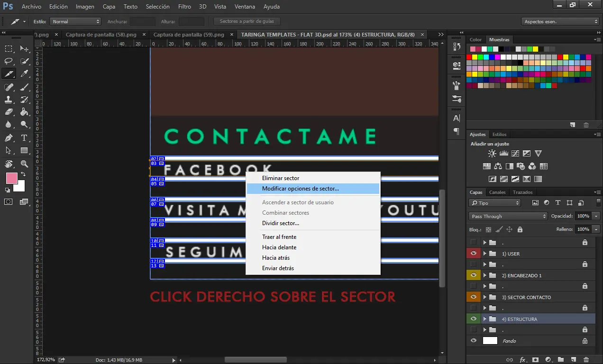Add a Curves adjustment

[x=515, y=154]
